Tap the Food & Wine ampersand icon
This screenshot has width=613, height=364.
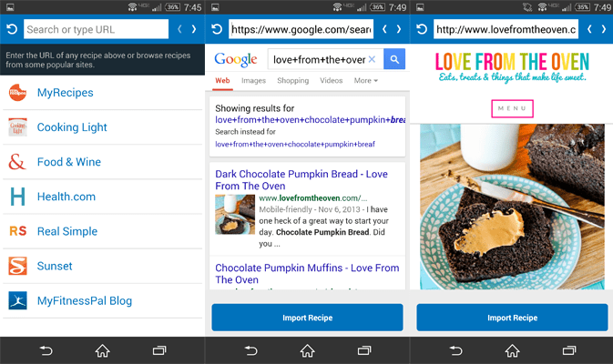pyautogui.click(x=17, y=162)
